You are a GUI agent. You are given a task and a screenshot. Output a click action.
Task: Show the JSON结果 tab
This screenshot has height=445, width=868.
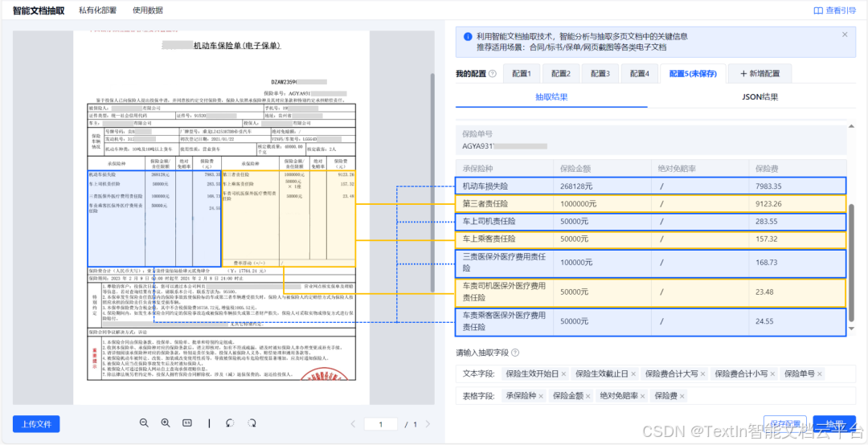point(760,97)
